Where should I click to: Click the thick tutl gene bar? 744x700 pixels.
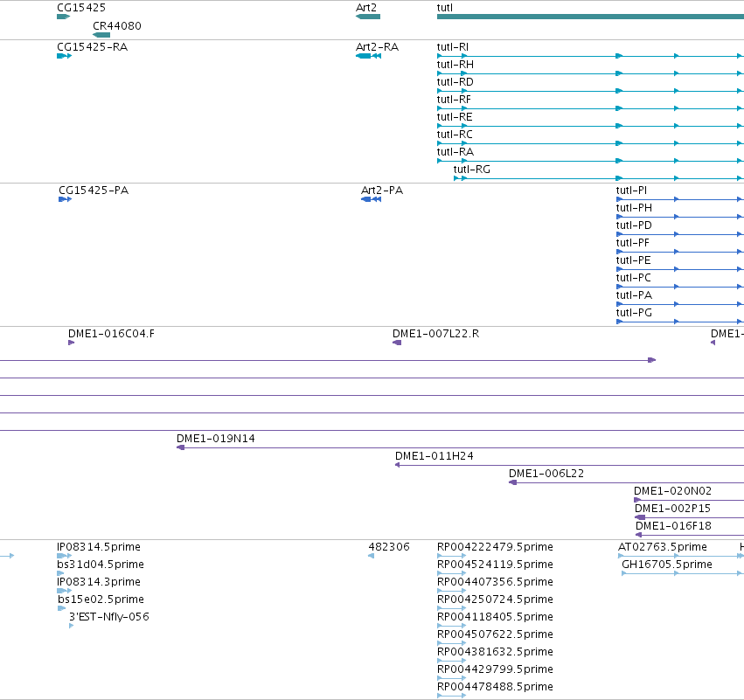click(590, 17)
